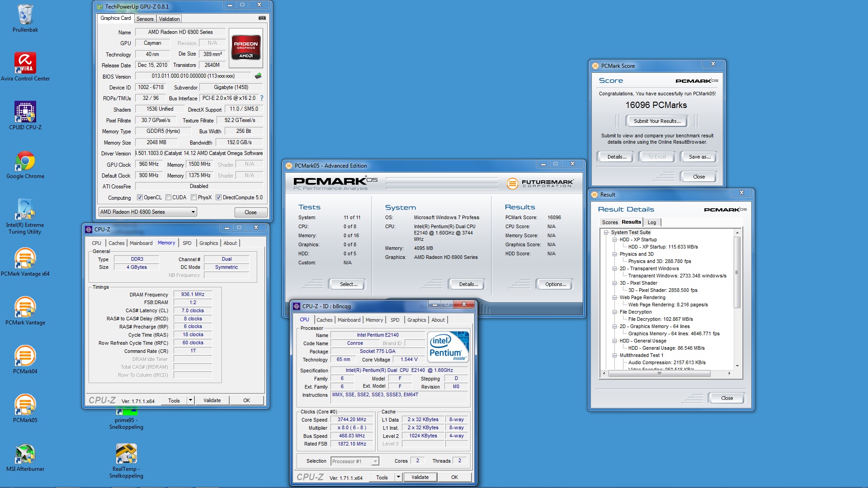Image resolution: width=868 pixels, height=488 pixels.
Task: Click Submit Your Results button
Action: [x=657, y=121]
